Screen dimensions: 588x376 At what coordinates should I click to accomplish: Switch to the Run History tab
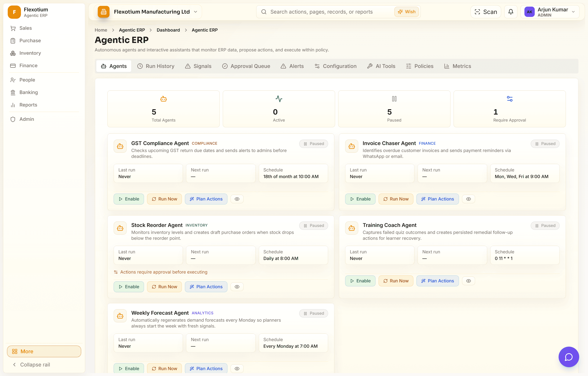(156, 66)
